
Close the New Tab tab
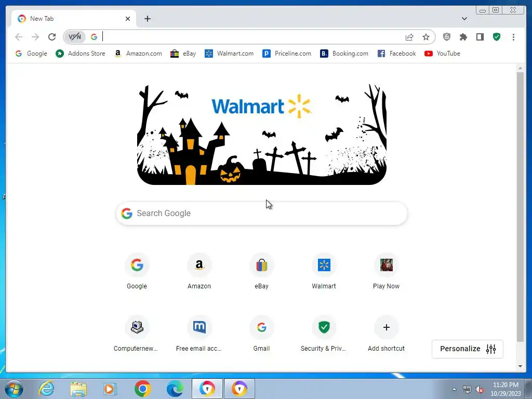point(128,19)
